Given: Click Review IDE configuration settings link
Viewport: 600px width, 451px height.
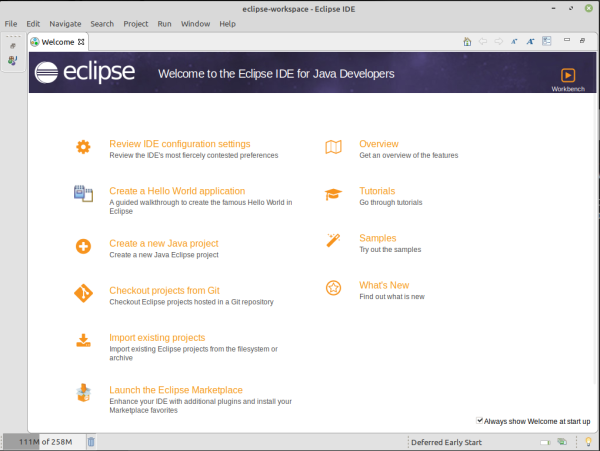Looking at the screenshot, I should [x=179, y=144].
